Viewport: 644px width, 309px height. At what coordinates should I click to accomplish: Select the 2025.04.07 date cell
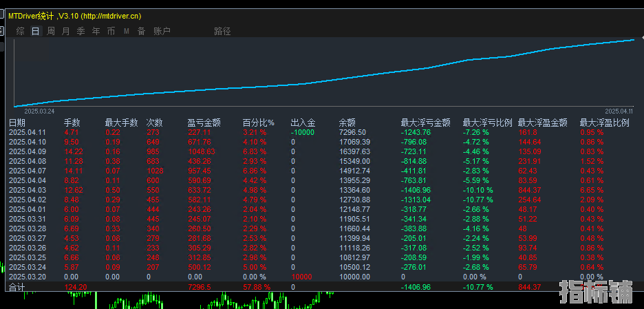tap(27, 171)
